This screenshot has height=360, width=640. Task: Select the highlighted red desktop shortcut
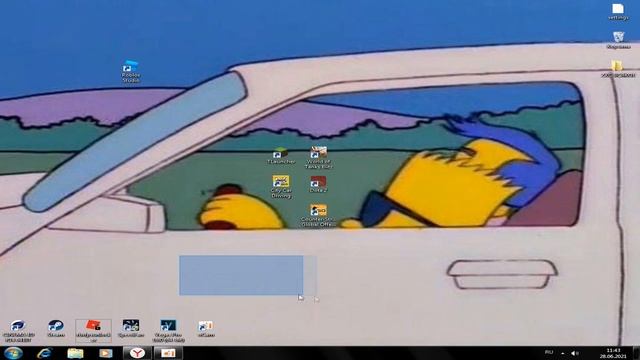(93, 331)
